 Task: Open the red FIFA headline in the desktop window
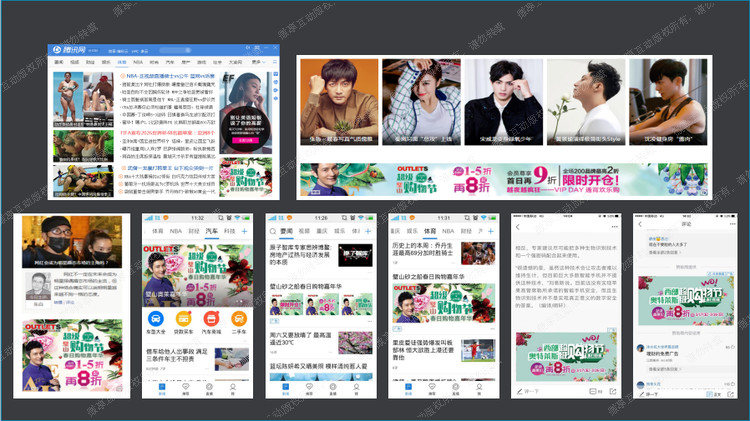tap(167, 133)
